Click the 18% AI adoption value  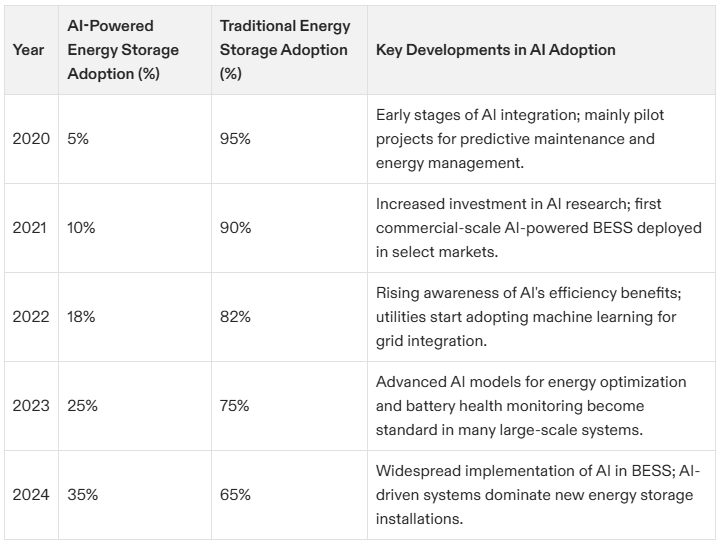pos(81,317)
